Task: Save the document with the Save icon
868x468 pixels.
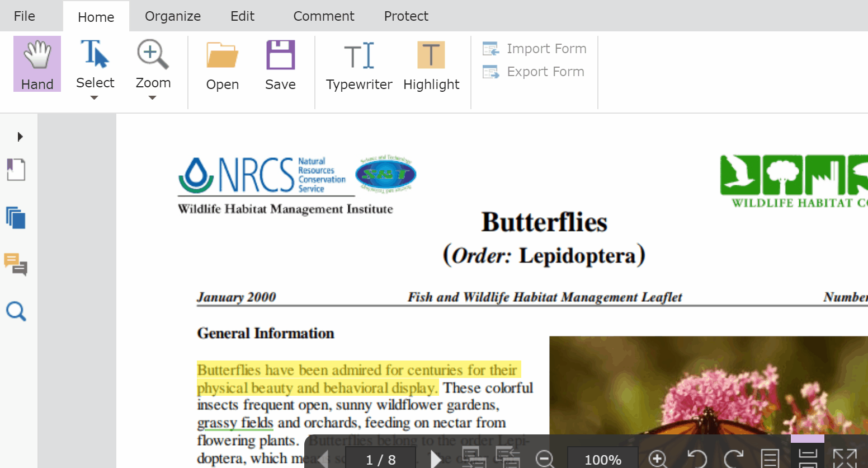Action: pos(280,55)
